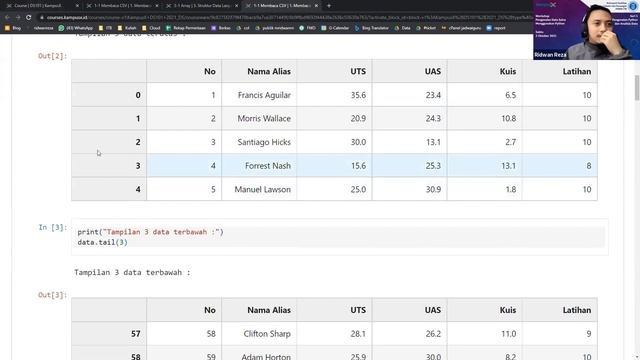The height and width of the screenshot is (360, 640).
Task: Open a new tab with the plus button
Action: (329, 6)
